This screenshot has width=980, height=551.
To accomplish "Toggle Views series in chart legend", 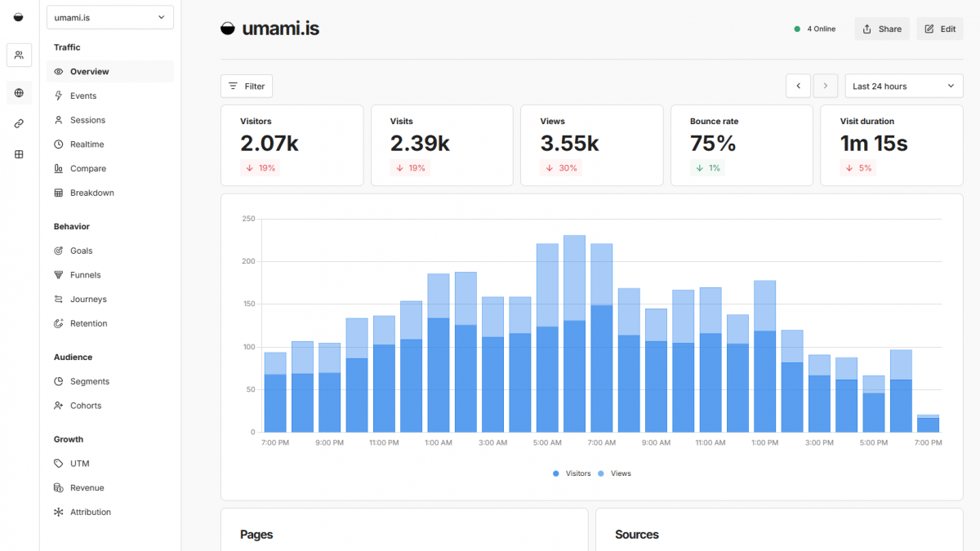I will (x=615, y=473).
